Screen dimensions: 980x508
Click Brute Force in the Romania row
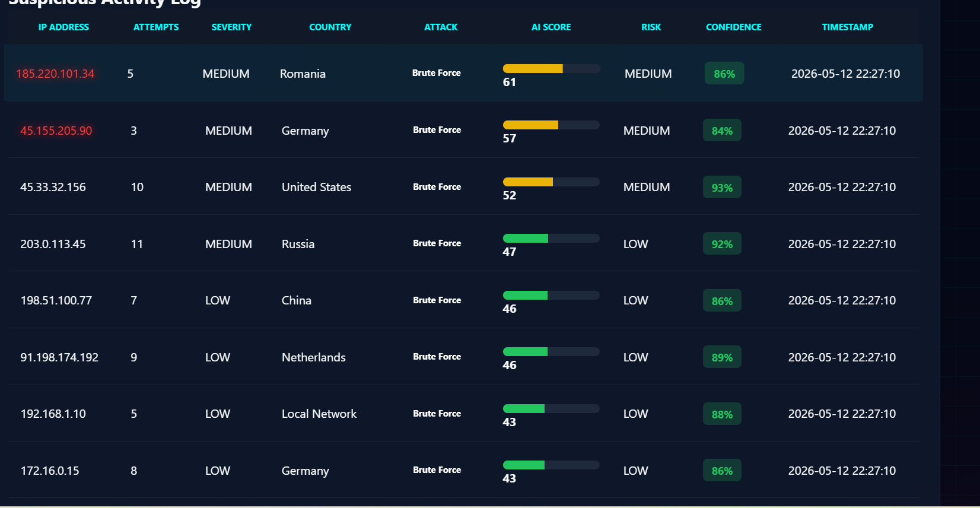(436, 73)
